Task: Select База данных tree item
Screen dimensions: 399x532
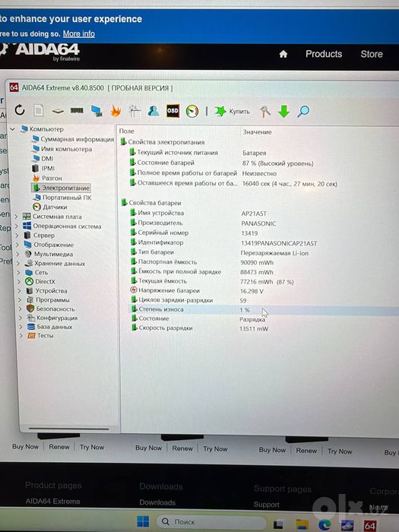Action: tap(55, 327)
